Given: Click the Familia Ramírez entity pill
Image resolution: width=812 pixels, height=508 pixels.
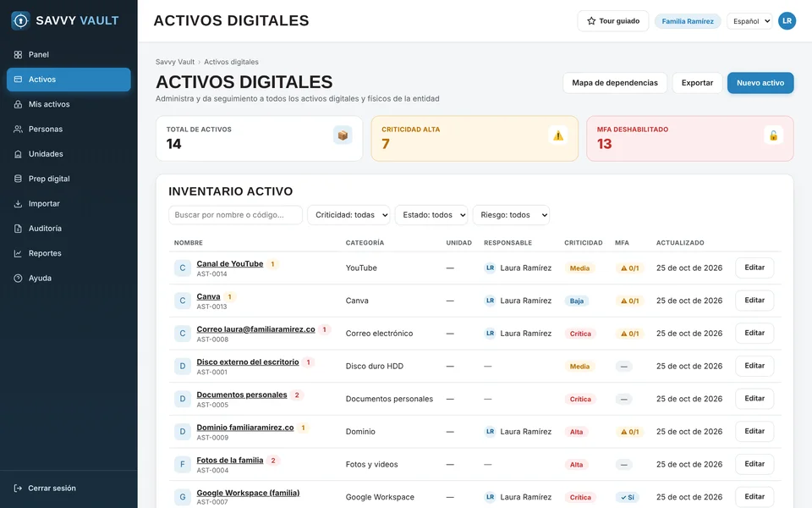Looking at the screenshot, I should click(688, 21).
